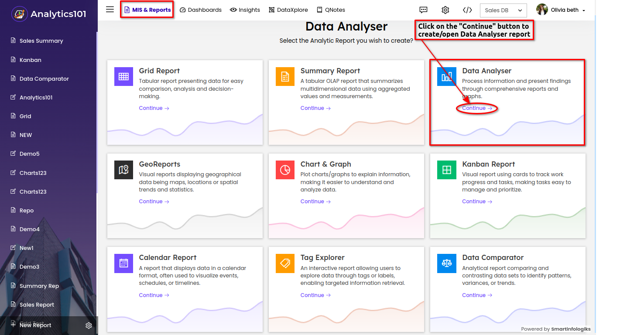The height and width of the screenshot is (335, 644).
Task: Click the Tag Explorer tag icon
Action: [285, 263]
